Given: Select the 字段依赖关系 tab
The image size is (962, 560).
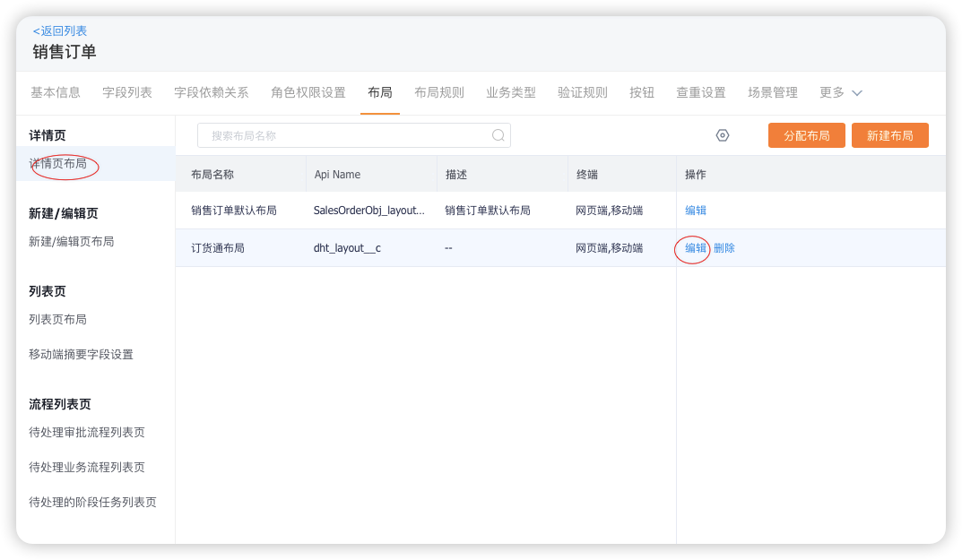Looking at the screenshot, I should (211, 92).
